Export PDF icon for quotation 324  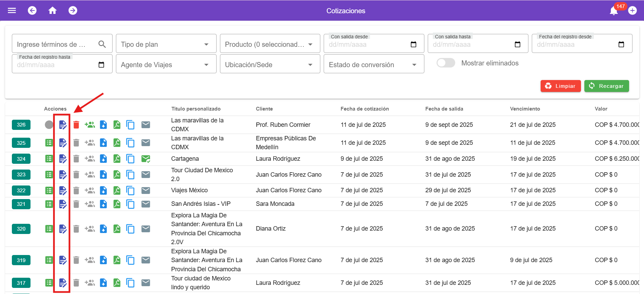(117, 159)
